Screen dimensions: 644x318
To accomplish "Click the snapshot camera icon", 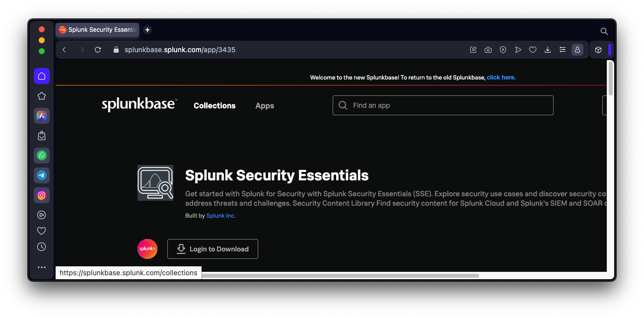I will [488, 50].
